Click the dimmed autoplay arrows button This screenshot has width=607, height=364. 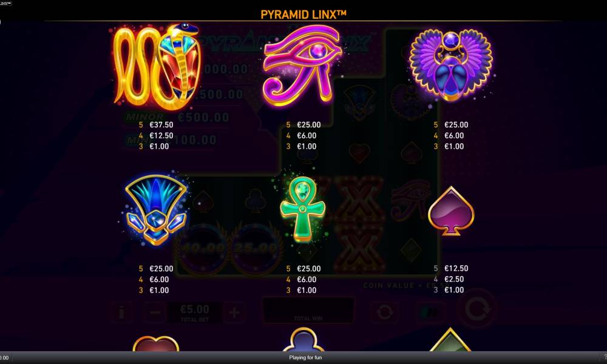click(384, 312)
